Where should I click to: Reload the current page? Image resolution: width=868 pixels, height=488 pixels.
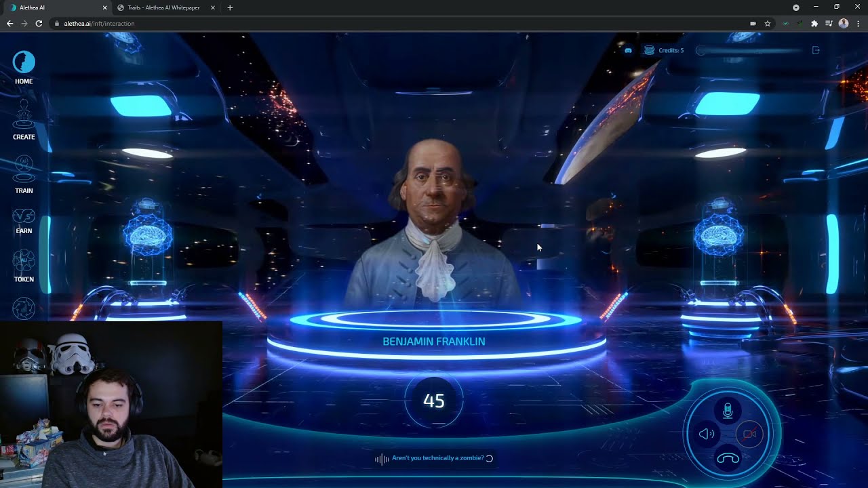tap(39, 24)
